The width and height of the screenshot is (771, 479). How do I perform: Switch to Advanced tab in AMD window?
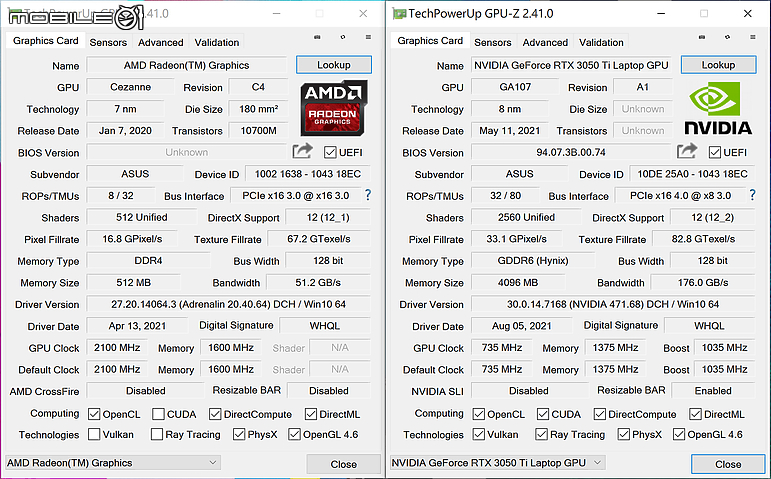pos(161,42)
